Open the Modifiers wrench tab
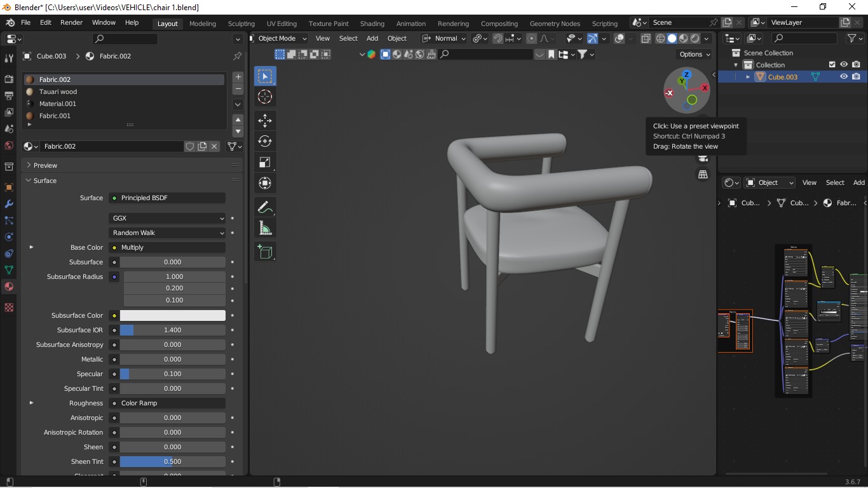The height and width of the screenshot is (488, 868). click(x=9, y=204)
